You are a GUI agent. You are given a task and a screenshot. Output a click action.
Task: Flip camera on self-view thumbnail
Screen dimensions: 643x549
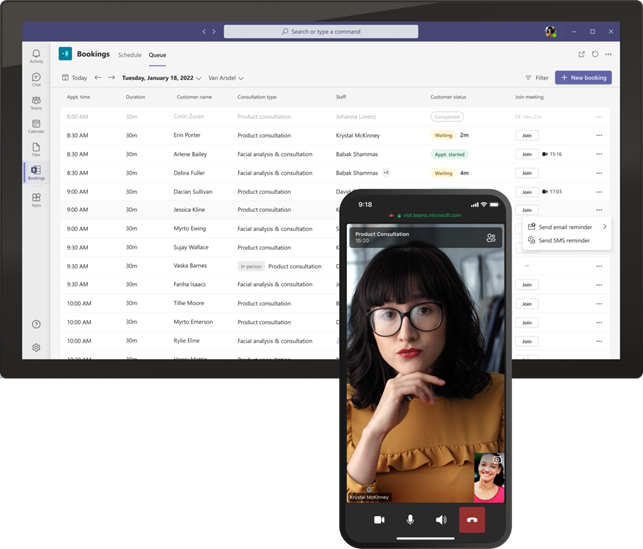pyautogui.click(x=497, y=460)
